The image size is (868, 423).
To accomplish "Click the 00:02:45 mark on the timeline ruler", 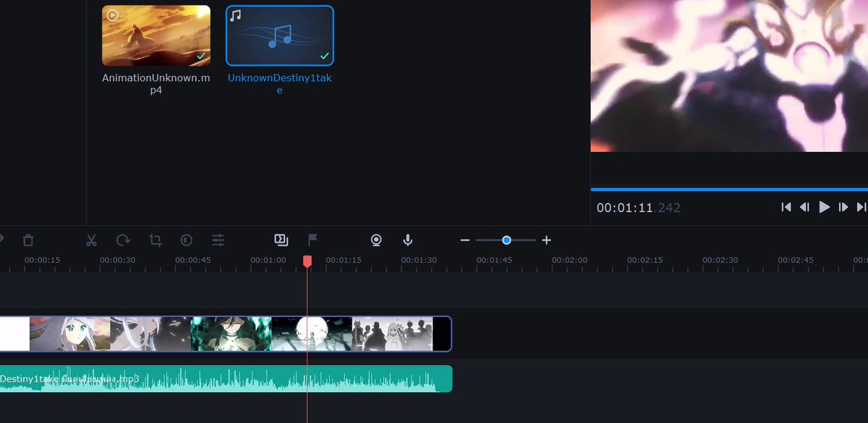I will [x=796, y=260].
